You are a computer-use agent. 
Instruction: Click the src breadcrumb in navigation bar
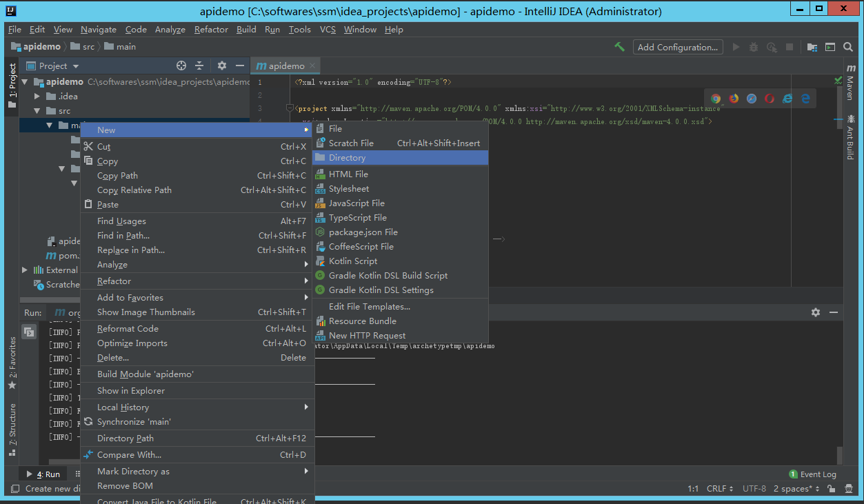click(x=81, y=47)
